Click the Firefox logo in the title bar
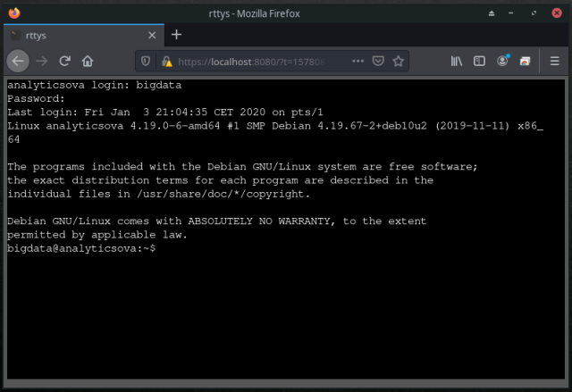This screenshot has height=392, width=572. (14, 13)
